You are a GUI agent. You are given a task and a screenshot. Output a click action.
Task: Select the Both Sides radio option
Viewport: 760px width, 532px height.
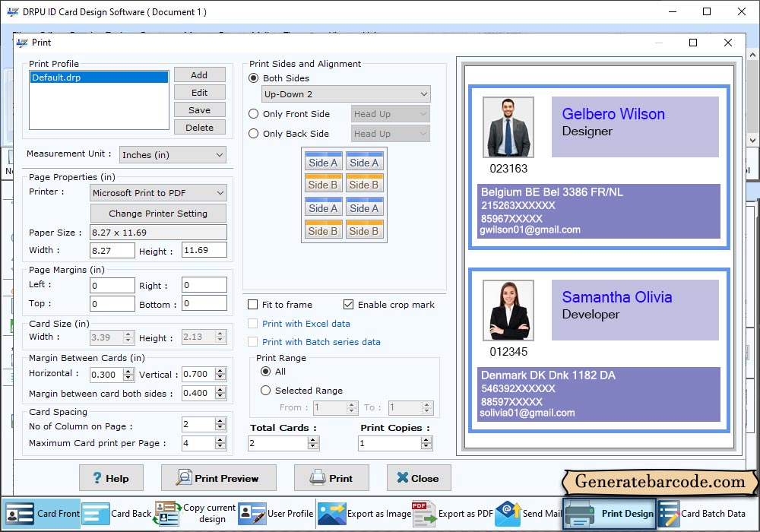pyautogui.click(x=253, y=78)
